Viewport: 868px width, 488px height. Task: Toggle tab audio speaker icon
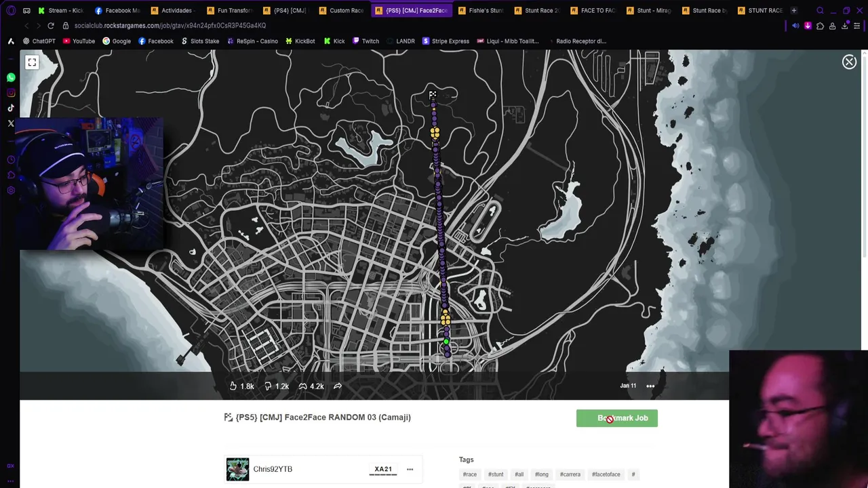(795, 26)
